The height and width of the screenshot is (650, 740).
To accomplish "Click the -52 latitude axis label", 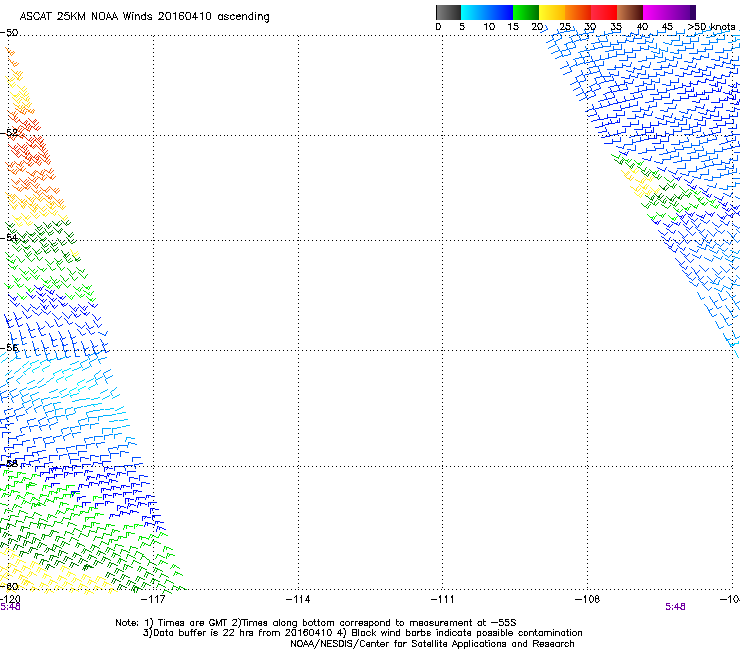I will coord(9,133).
